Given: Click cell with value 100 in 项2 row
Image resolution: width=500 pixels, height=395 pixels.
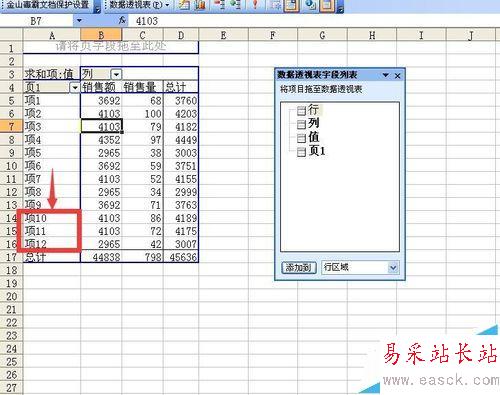Looking at the screenshot, I should [x=142, y=114].
